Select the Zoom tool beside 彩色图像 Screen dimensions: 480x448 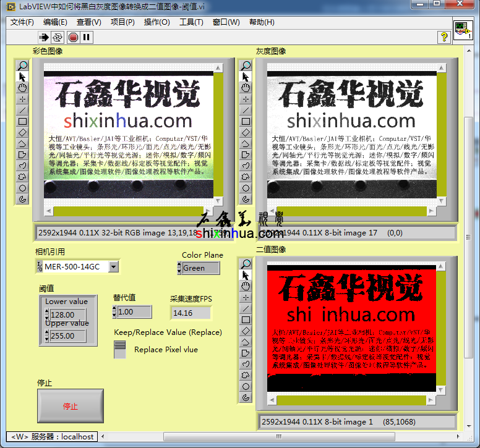point(22,65)
